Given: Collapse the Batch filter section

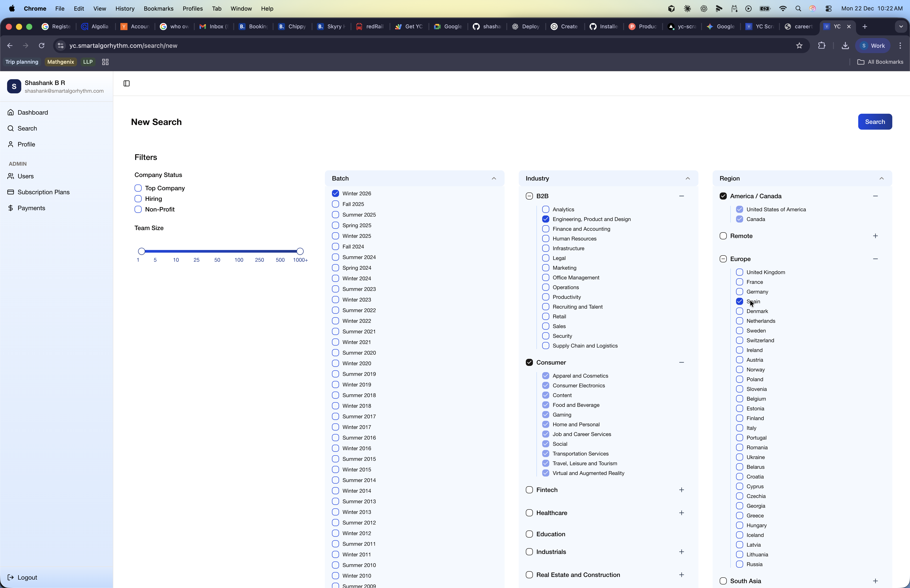Looking at the screenshot, I should click(x=493, y=178).
